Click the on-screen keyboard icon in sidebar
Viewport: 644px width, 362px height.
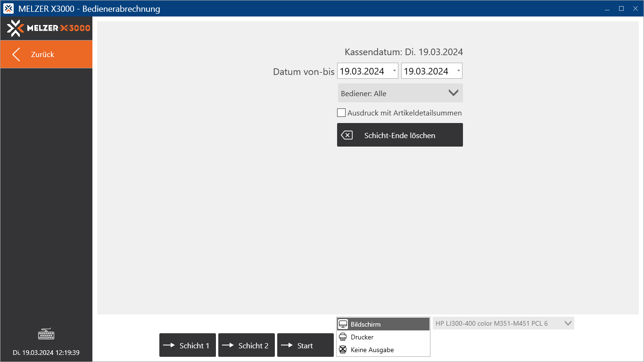pyautogui.click(x=46, y=334)
